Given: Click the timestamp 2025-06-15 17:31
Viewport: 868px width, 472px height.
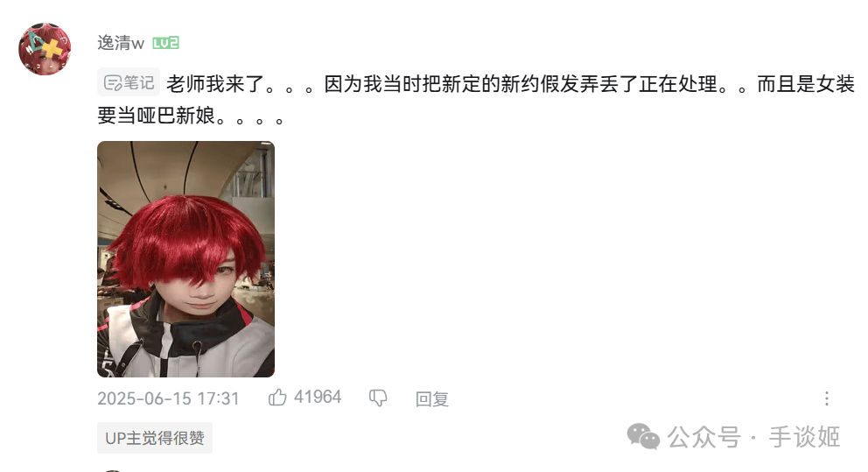Looking at the screenshot, I should [168, 398].
